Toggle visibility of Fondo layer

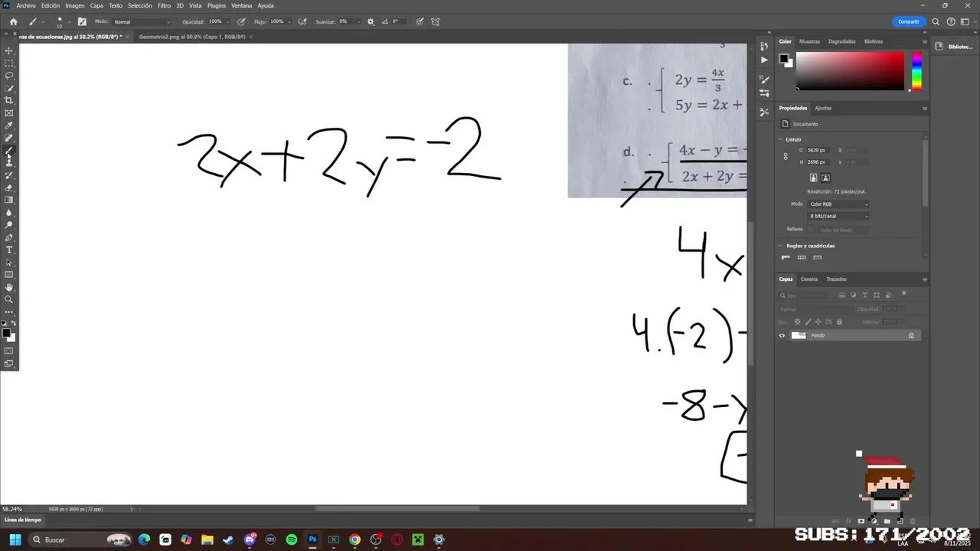coord(782,335)
